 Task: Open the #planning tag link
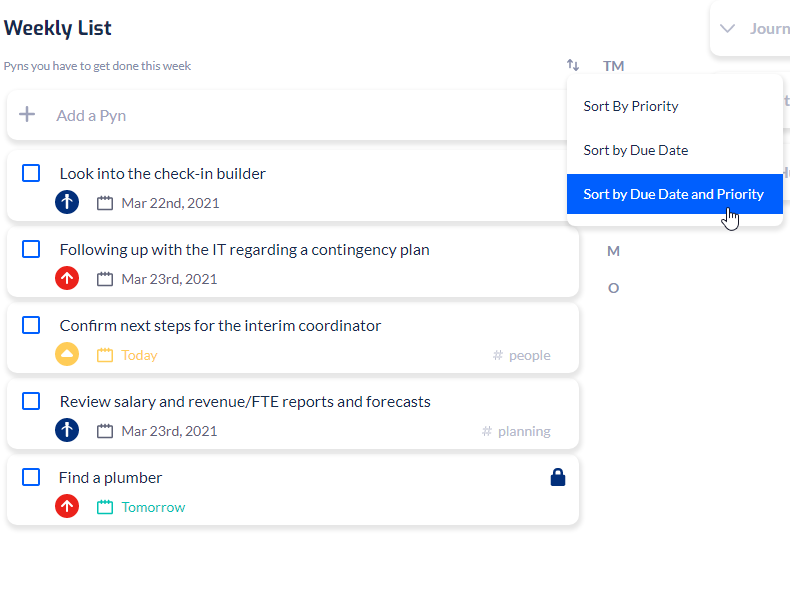click(x=516, y=431)
